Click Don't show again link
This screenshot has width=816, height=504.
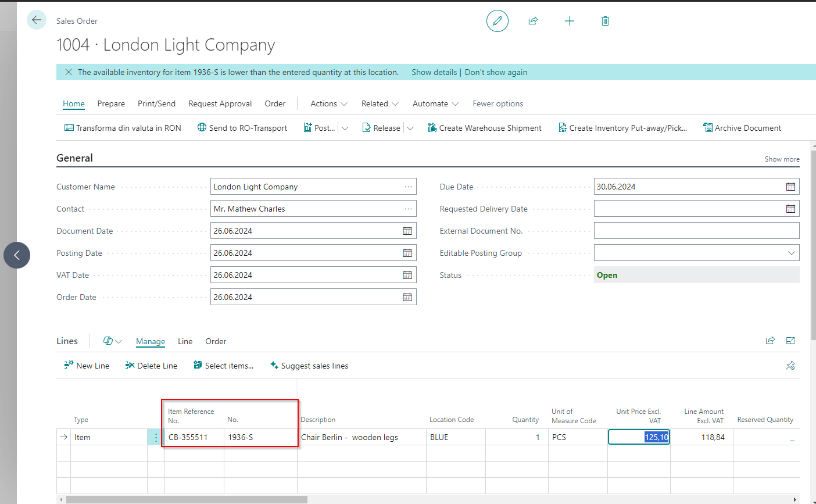pyautogui.click(x=496, y=72)
